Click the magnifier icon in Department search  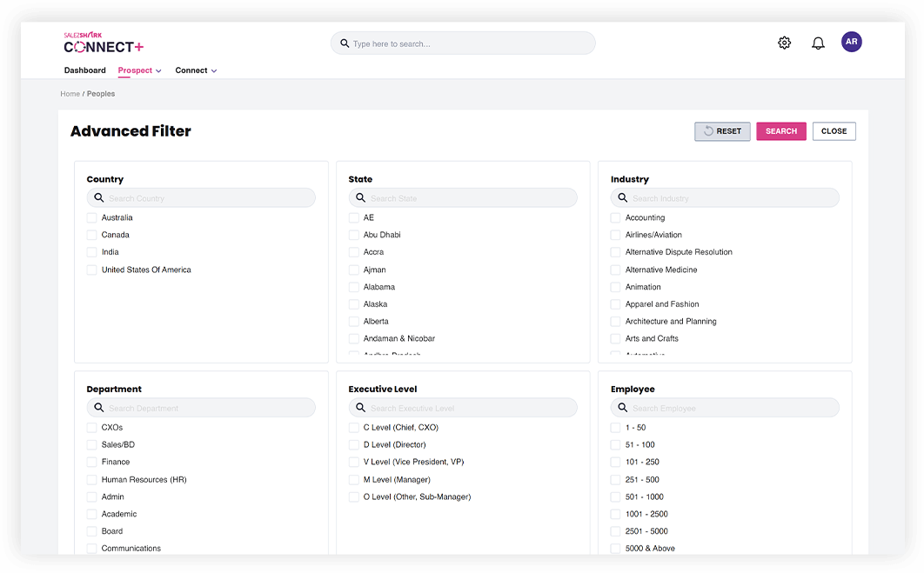click(99, 408)
